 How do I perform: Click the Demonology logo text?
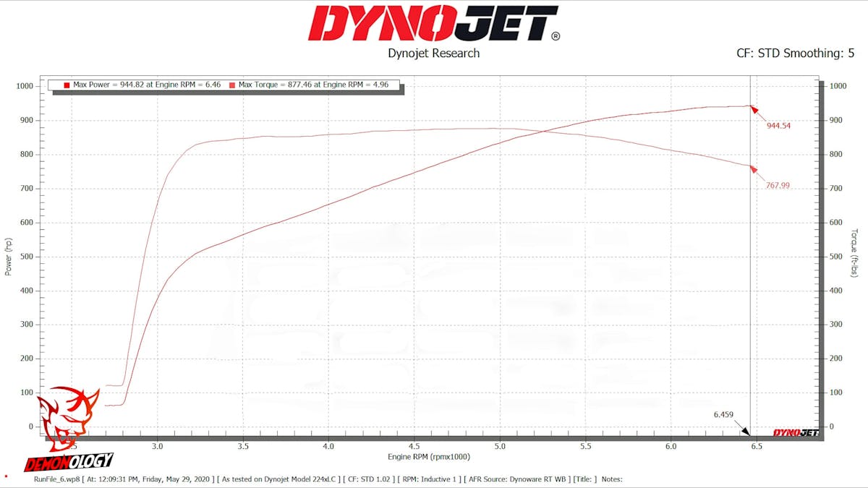click(x=69, y=461)
